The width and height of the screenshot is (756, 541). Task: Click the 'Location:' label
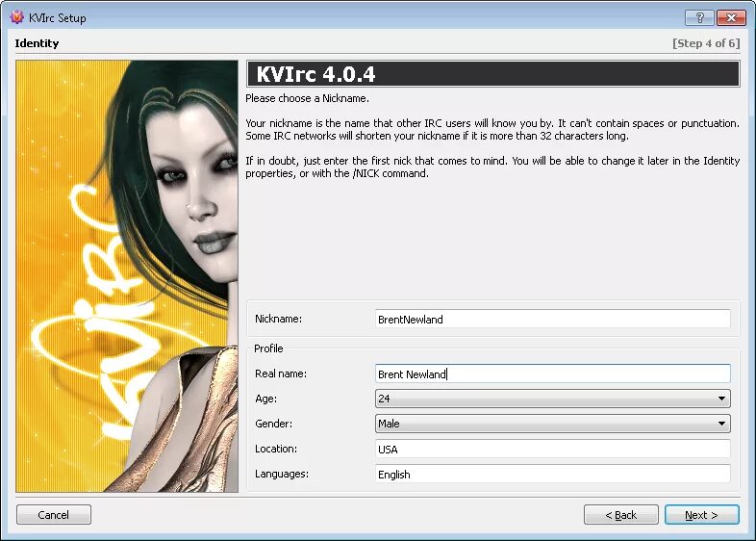pyautogui.click(x=276, y=449)
